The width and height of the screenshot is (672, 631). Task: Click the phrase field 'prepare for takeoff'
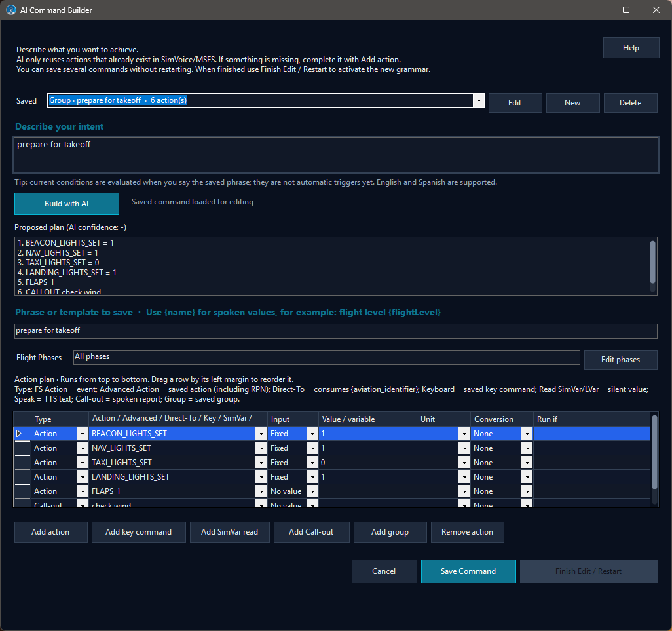point(335,331)
